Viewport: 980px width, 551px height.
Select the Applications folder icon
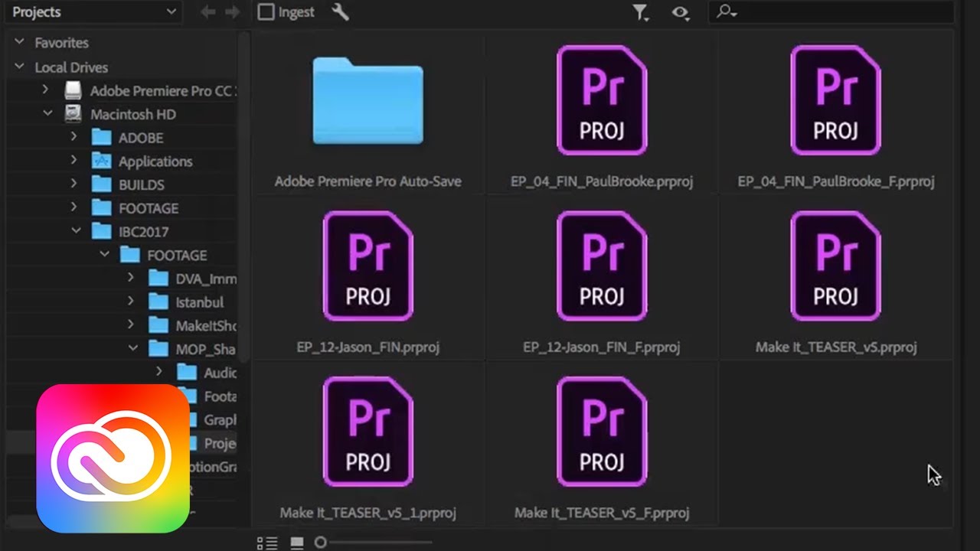(101, 161)
